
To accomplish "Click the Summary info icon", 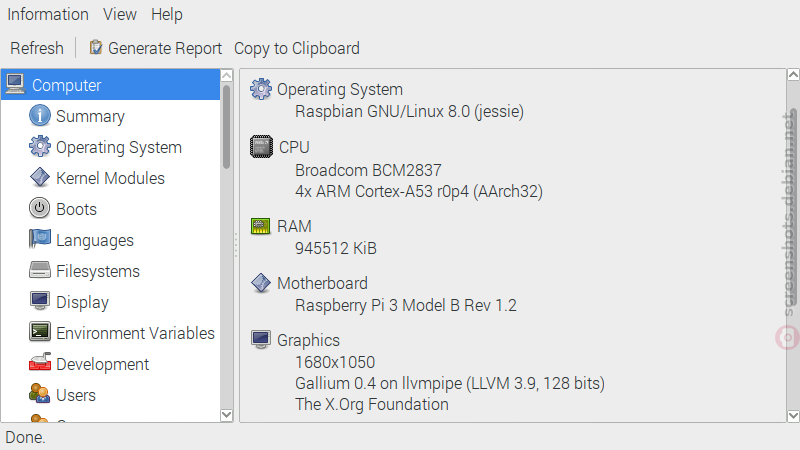I will [x=40, y=115].
